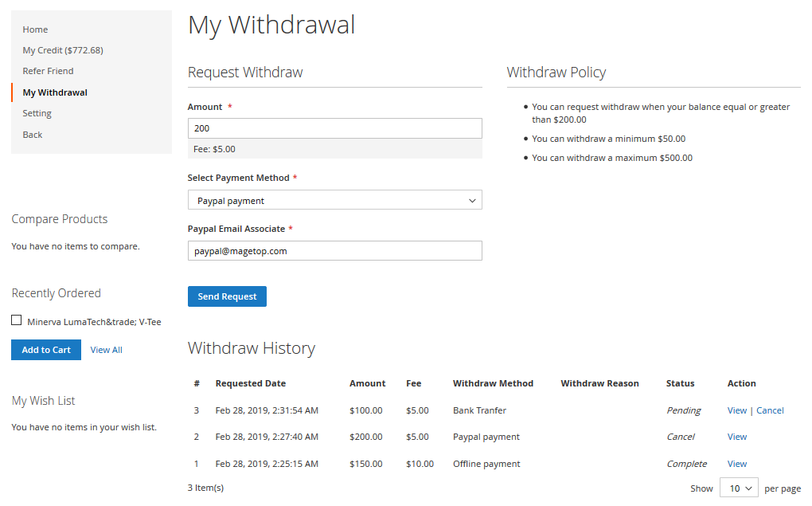Screen dimensions: 812x506
Task: Expand the Select Payment Method dropdown
Action: pos(334,200)
